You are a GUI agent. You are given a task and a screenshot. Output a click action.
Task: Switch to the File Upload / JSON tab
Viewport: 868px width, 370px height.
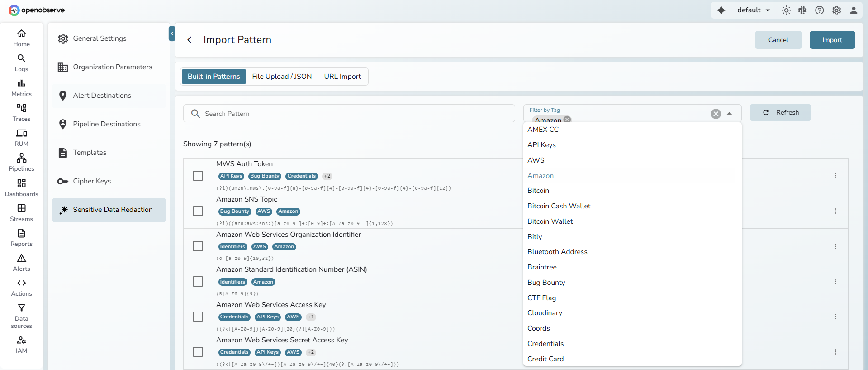282,77
